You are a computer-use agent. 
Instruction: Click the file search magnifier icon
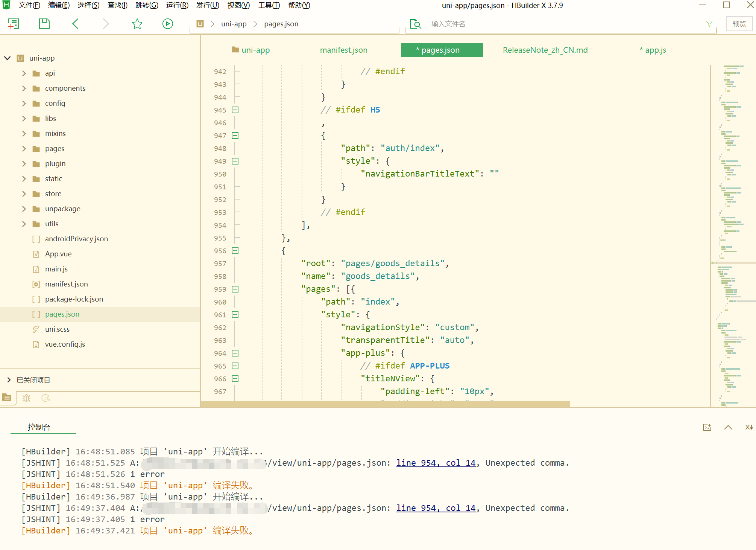click(416, 24)
